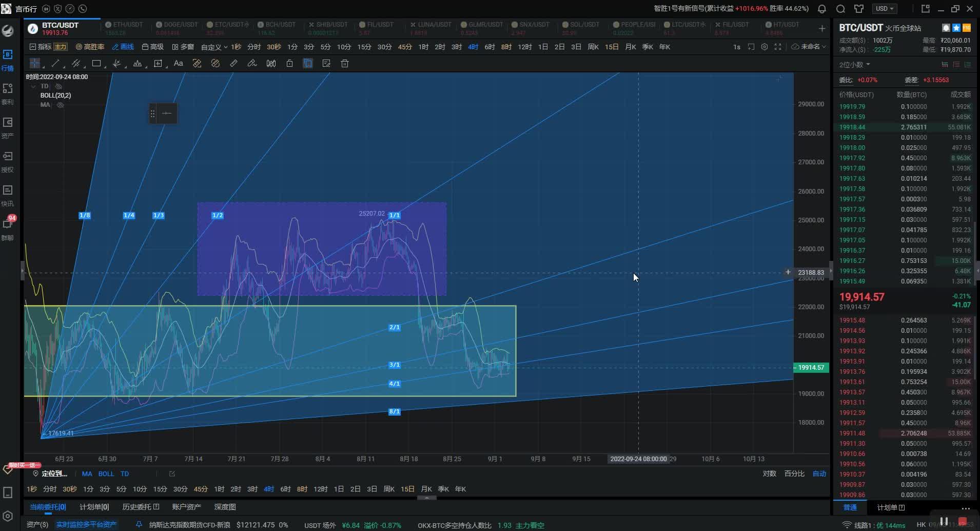The height and width of the screenshot is (531, 980).
Task: Select the trend line drawing tool
Action: coord(55,63)
